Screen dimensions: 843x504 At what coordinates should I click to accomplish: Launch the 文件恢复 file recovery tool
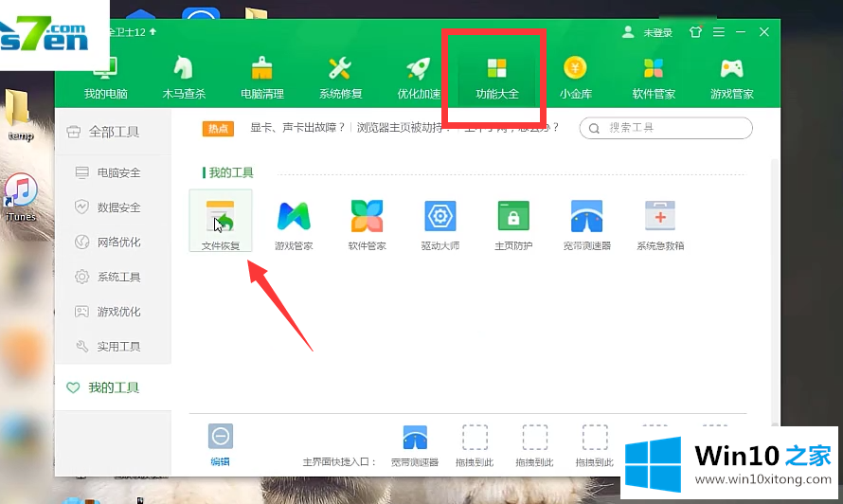coord(221,221)
